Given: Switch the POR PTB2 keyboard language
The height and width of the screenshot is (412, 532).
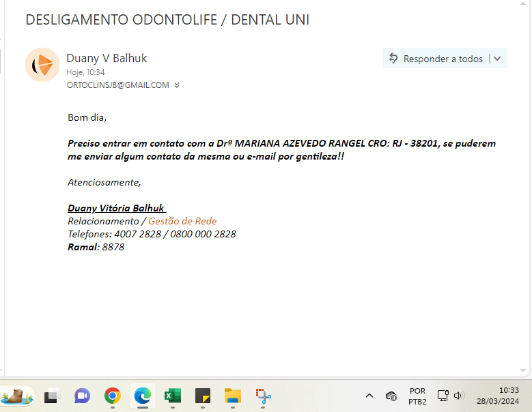Looking at the screenshot, I should coord(417,396).
